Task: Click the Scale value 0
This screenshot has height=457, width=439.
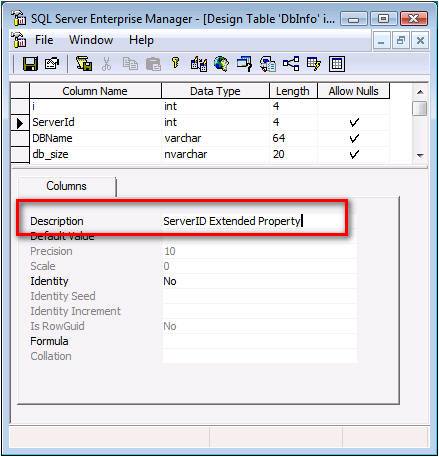Action: tap(260, 266)
